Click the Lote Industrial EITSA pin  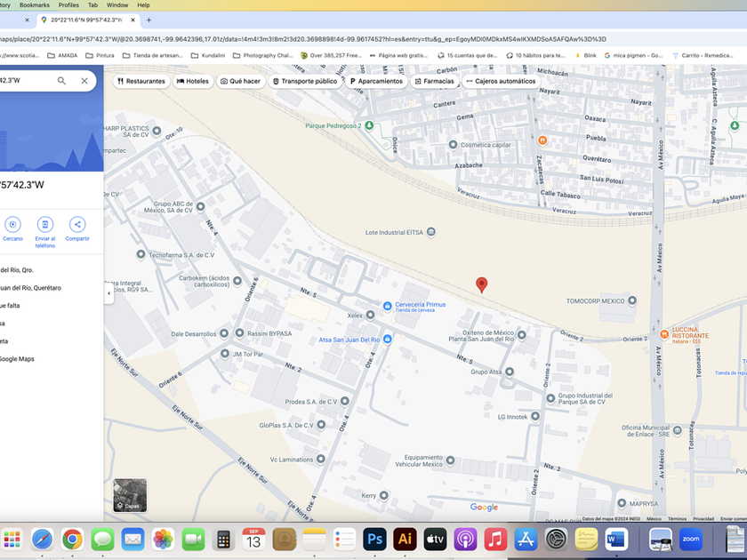[430, 232]
